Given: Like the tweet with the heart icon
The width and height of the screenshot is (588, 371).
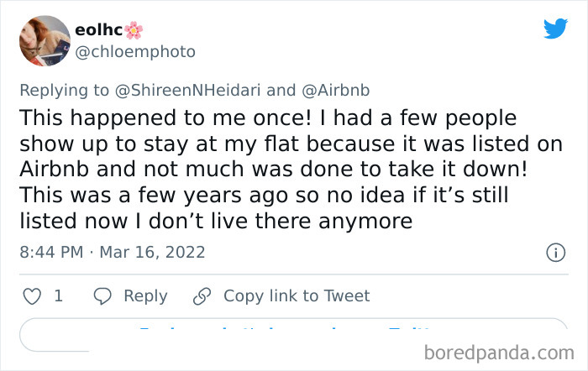Looking at the screenshot, I should pyautogui.click(x=33, y=295).
